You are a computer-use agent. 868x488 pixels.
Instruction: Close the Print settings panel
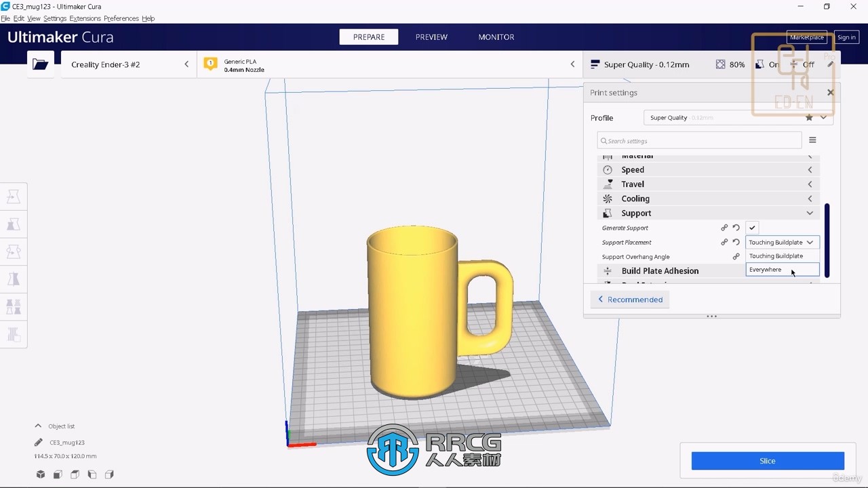click(830, 92)
